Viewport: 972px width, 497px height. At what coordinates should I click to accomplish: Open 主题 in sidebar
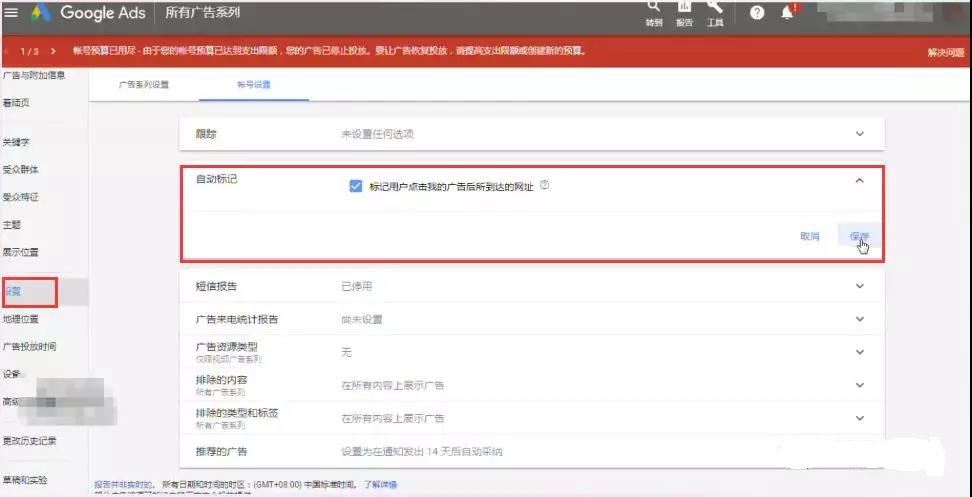coord(12,224)
